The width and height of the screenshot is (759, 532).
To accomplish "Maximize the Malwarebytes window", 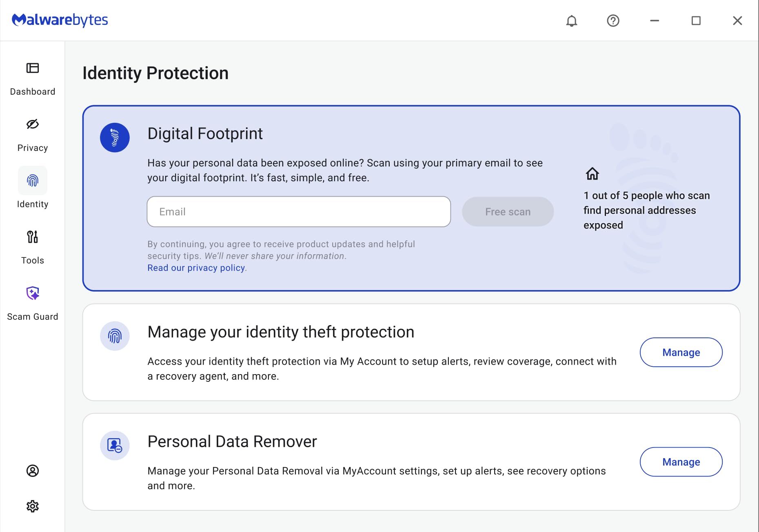I will (x=696, y=20).
